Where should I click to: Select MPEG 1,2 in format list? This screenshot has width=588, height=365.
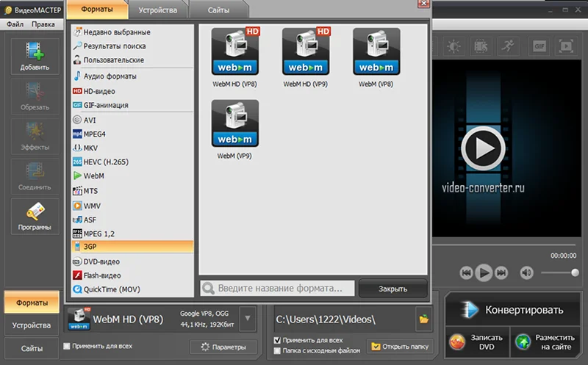tap(132, 234)
